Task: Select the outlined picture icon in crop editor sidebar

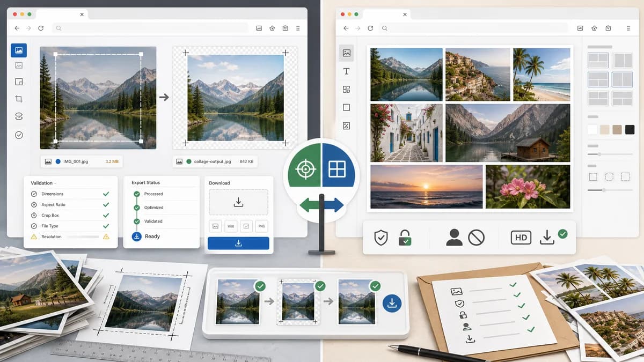Action: pyautogui.click(x=19, y=65)
